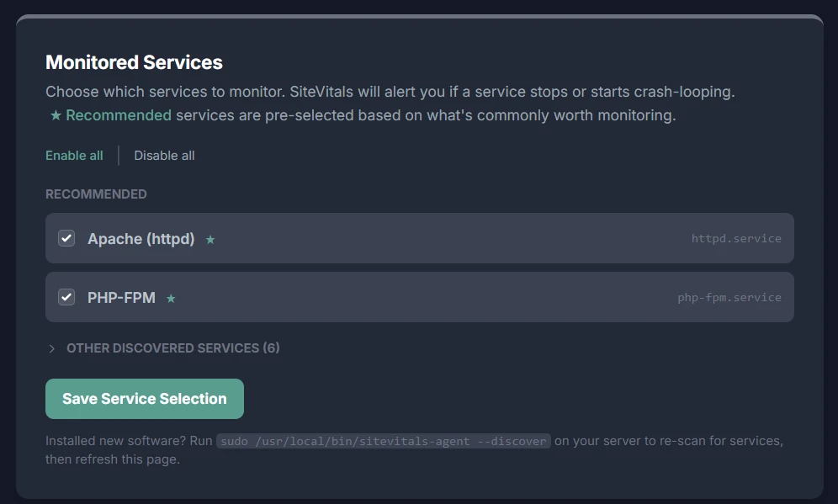This screenshot has width=838, height=504.
Task: Uncheck the PHP-FPM service checkbox
Action: pyautogui.click(x=66, y=297)
